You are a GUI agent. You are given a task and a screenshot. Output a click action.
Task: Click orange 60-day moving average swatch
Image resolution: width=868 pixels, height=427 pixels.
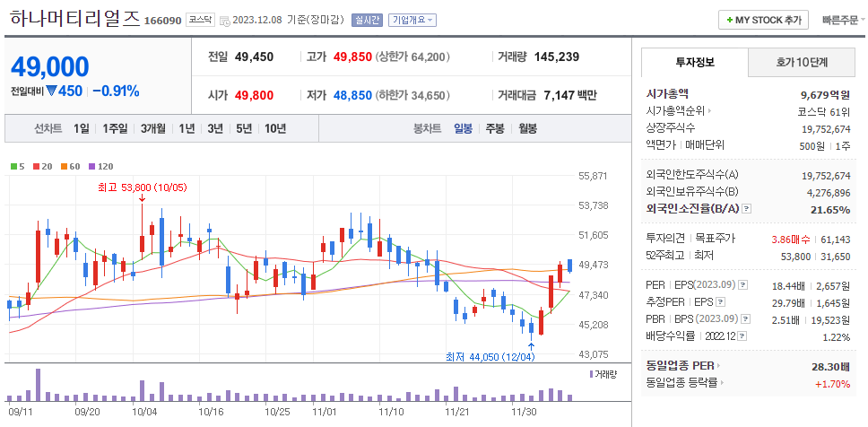(x=65, y=166)
